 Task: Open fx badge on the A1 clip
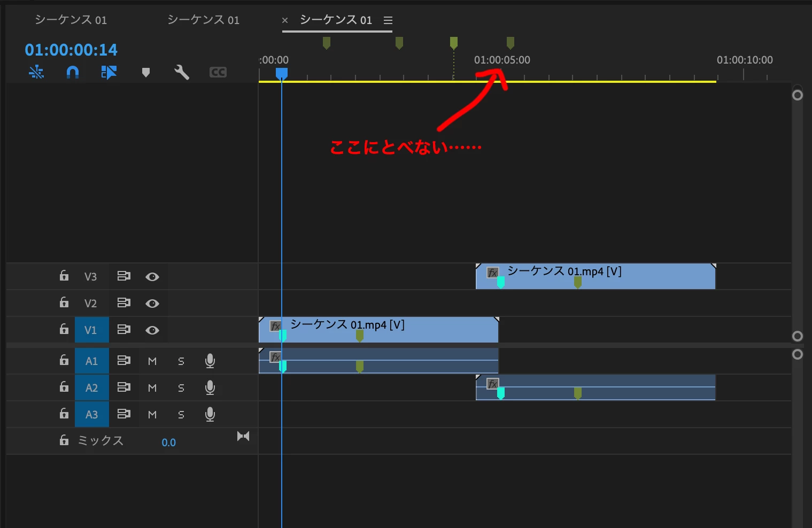click(276, 357)
